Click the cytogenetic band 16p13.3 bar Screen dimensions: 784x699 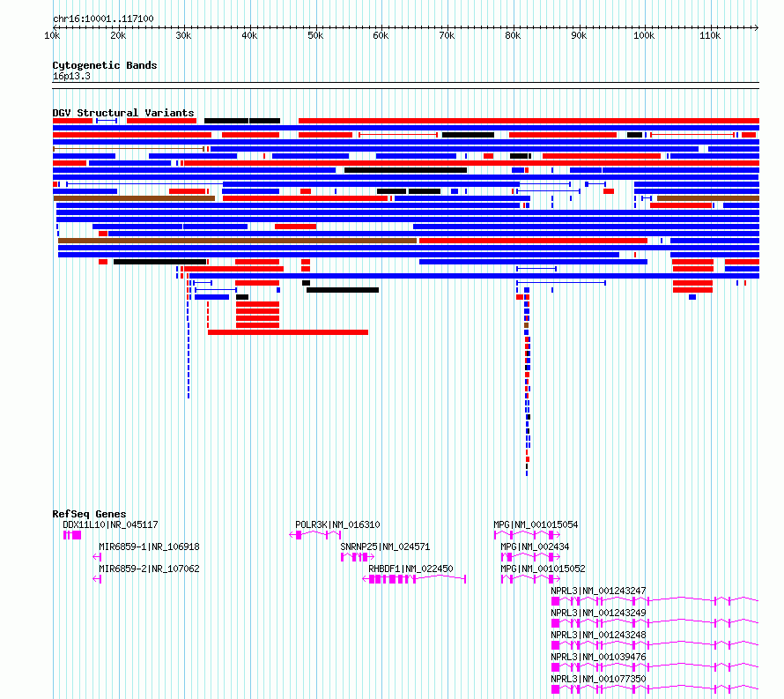405,86
